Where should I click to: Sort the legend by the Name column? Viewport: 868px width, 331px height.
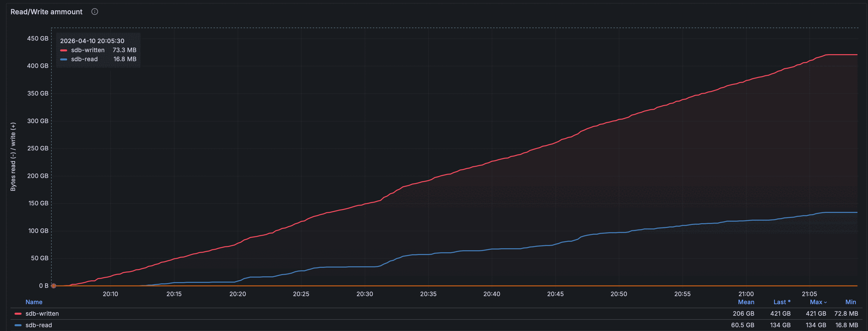coord(34,302)
